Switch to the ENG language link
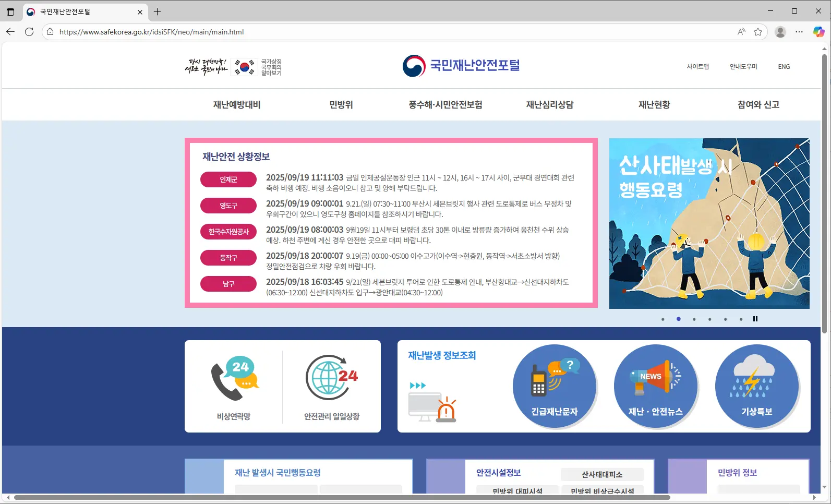 pos(784,67)
